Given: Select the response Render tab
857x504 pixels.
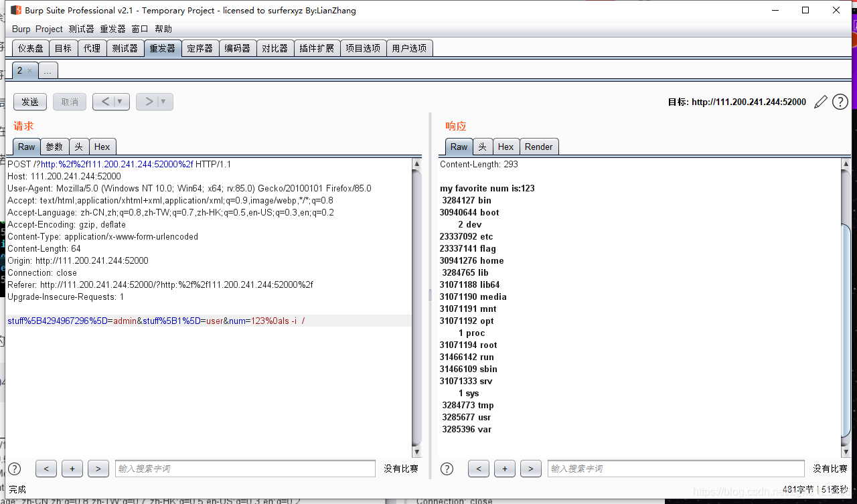Looking at the screenshot, I should [538, 147].
